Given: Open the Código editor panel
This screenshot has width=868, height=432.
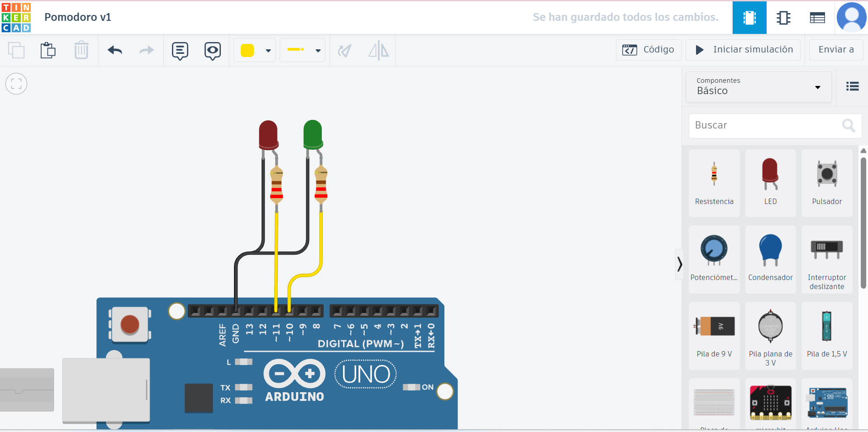Looking at the screenshot, I should pos(648,50).
